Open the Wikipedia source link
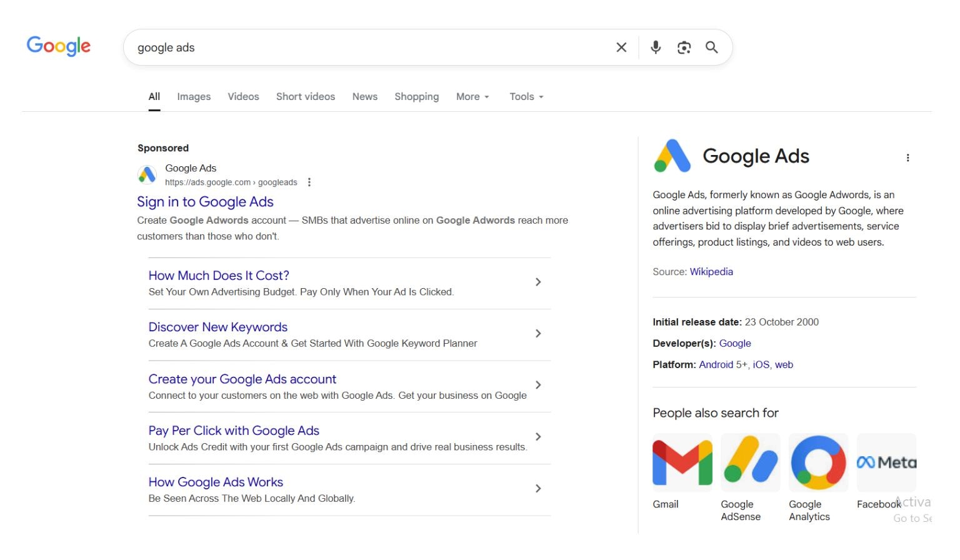 (x=711, y=271)
